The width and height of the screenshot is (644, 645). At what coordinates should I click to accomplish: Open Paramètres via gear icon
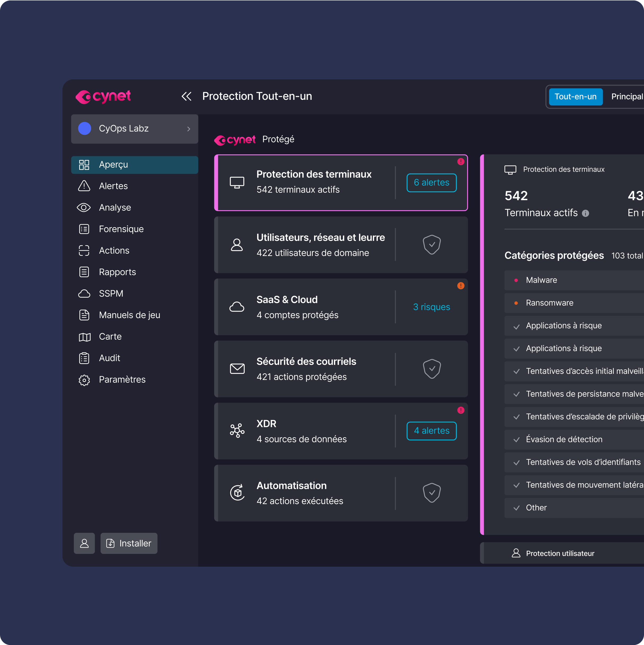(x=84, y=380)
